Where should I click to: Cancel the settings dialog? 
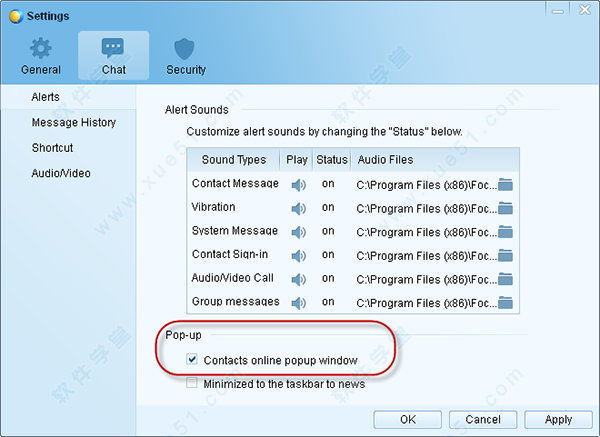(x=483, y=420)
